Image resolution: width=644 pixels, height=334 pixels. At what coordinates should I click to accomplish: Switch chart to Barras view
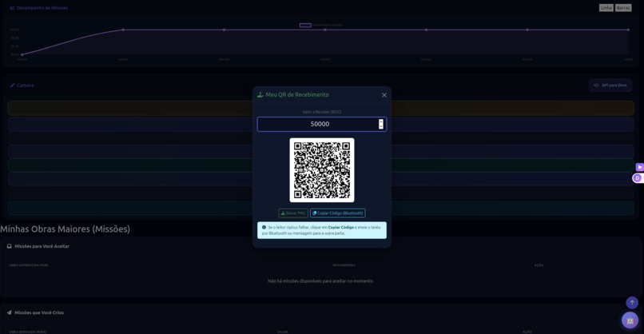(x=623, y=8)
